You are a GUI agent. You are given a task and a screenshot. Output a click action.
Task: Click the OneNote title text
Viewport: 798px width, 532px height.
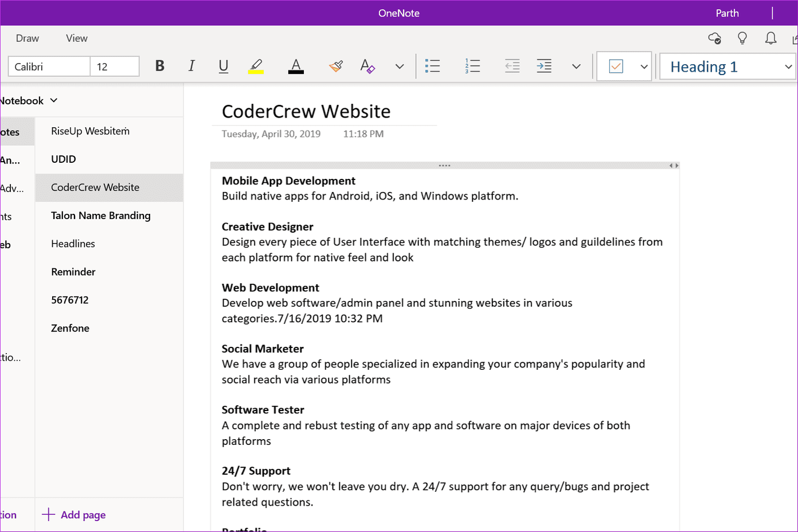399,13
